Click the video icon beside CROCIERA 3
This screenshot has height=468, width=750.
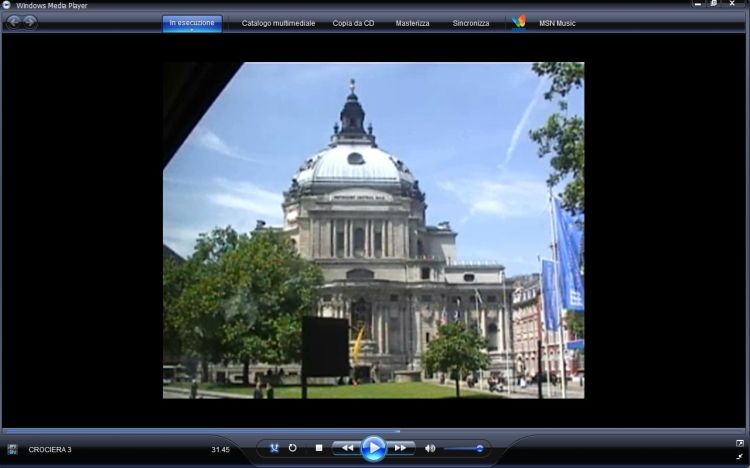tap(13, 449)
